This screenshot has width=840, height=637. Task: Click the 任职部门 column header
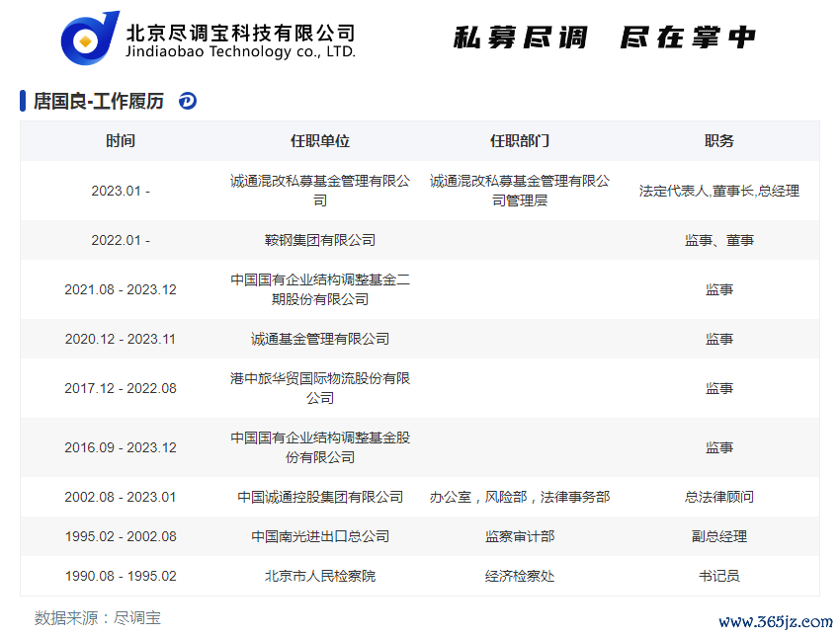520,141
